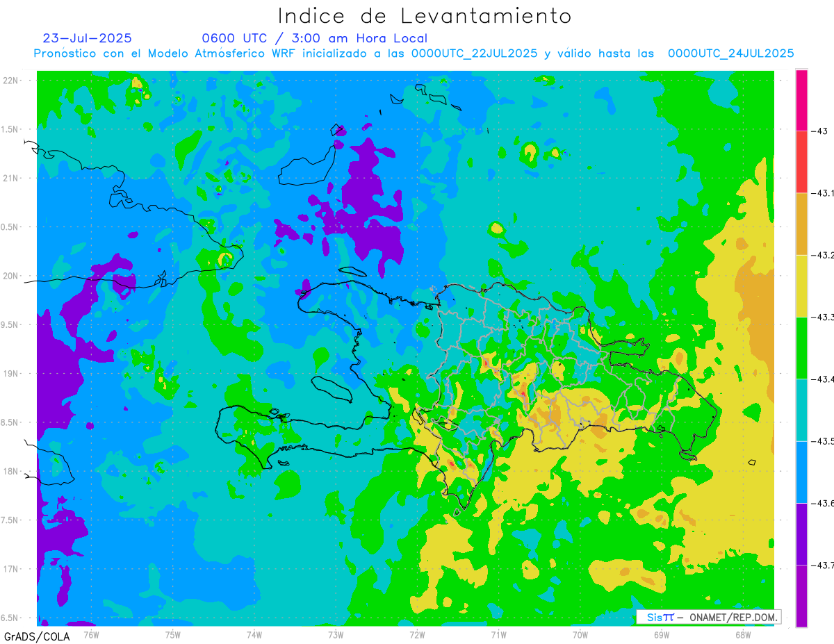Click the "19N" latitude label
This screenshot has height=644, width=834.
click(11, 373)
